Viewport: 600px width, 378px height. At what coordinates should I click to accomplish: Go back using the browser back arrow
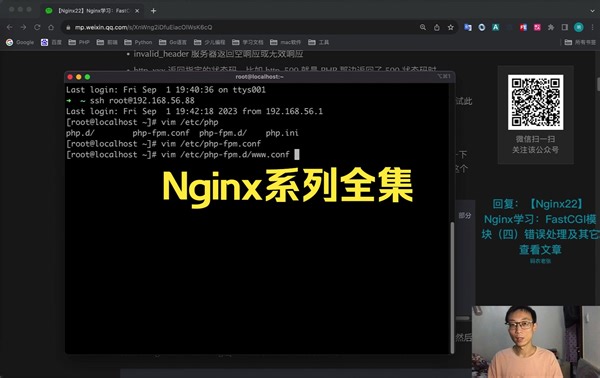[10, 27]
